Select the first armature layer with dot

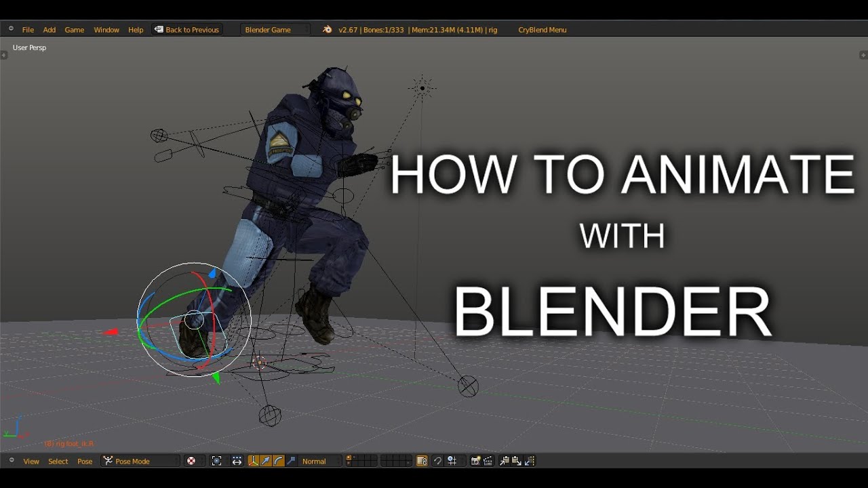click(349, 457)
